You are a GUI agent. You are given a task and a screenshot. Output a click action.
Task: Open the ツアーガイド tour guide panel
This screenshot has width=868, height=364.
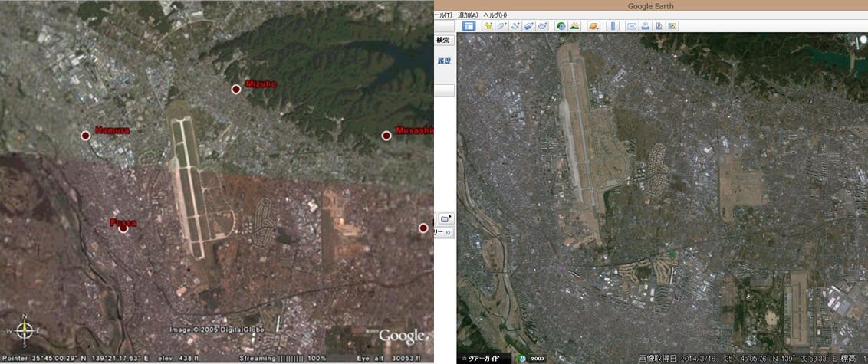[485, 359]
